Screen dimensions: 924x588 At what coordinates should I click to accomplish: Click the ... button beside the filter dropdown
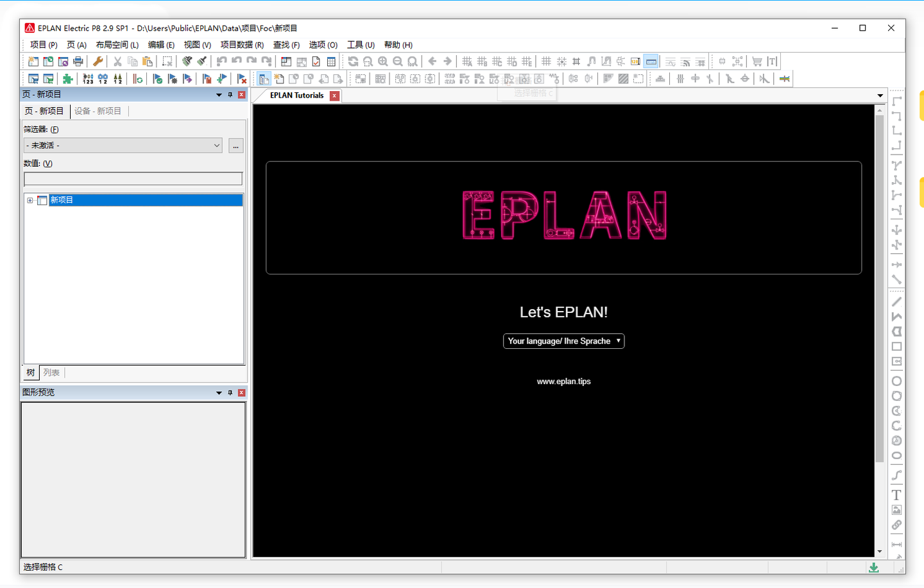pos(235,146)
